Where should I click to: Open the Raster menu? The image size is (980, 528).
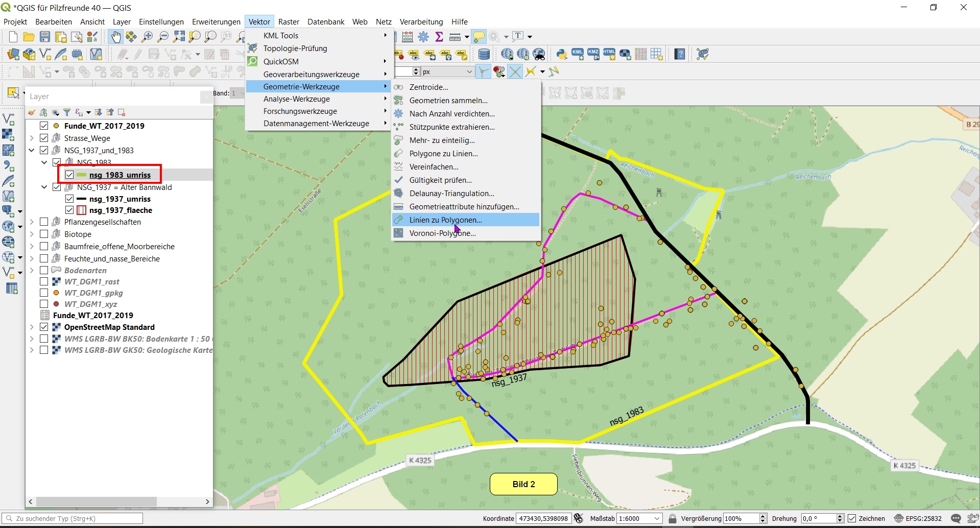[289, 21]
